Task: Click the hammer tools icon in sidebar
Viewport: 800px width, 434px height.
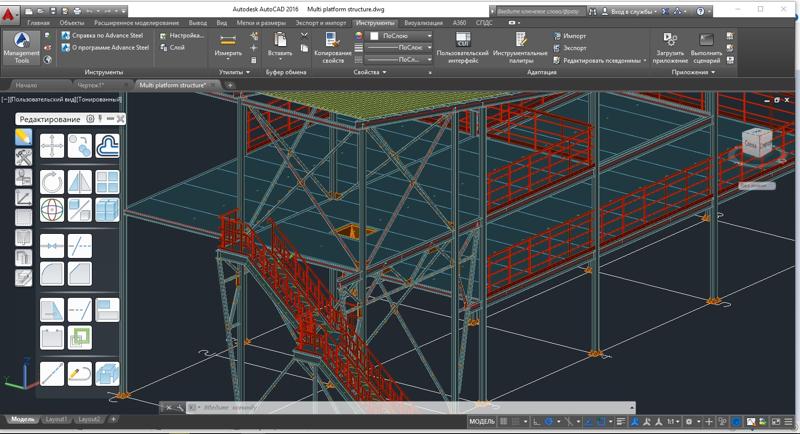Action: 23,158
